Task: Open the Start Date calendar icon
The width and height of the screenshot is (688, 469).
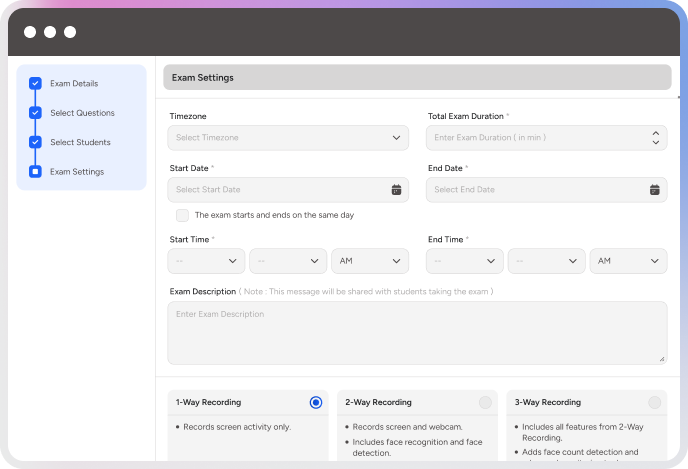Action: pyautogui.click(x=396, y=190)
